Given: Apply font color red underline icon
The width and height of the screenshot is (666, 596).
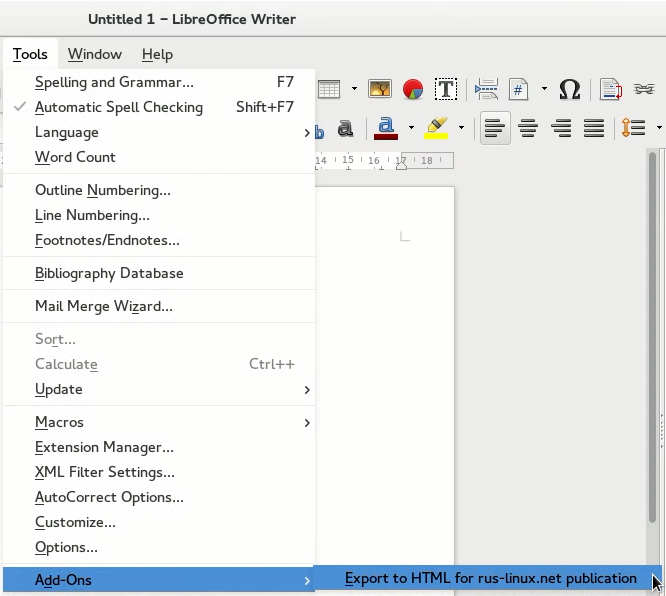Looking at the screenshot, I should [x=386, y=128].
